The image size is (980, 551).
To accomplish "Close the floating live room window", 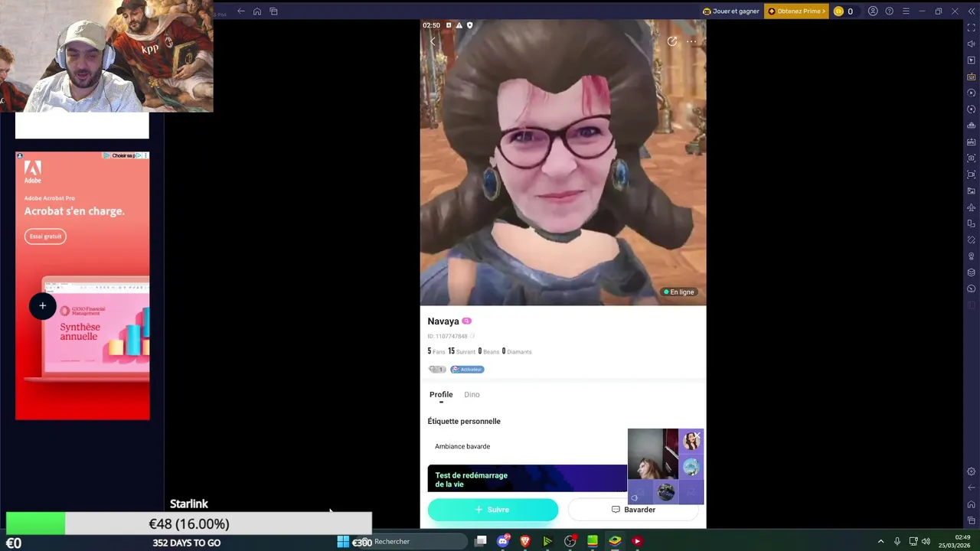I will tap(697, 435).
